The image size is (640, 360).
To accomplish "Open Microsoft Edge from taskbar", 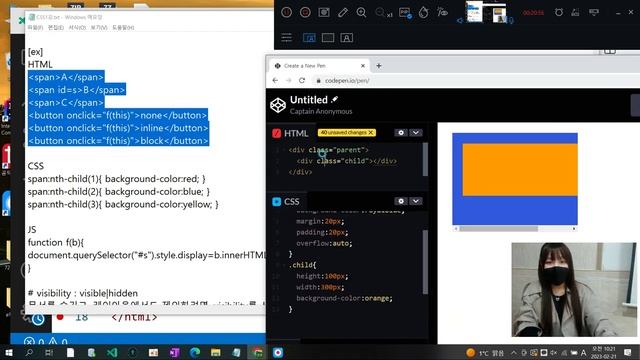I will pos(195,353).
